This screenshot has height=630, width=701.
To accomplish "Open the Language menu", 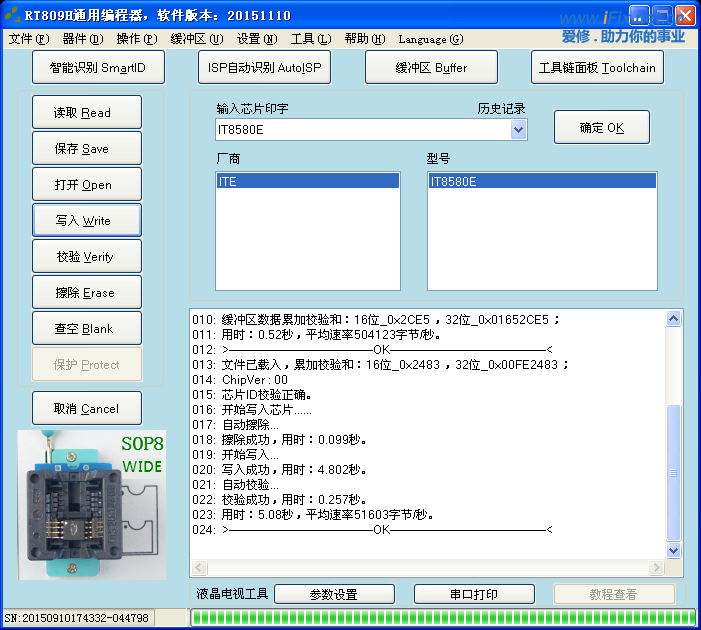I will click(430, 40).
